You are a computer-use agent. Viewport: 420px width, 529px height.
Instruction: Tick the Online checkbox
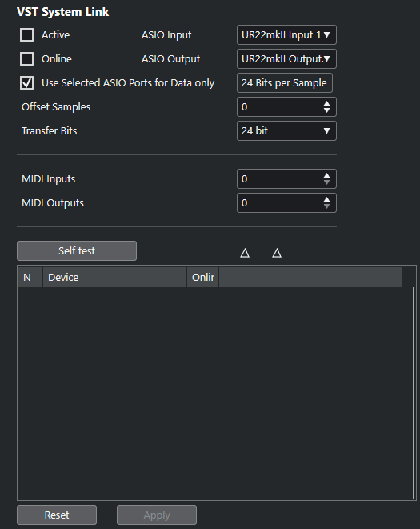click(26, 58)
